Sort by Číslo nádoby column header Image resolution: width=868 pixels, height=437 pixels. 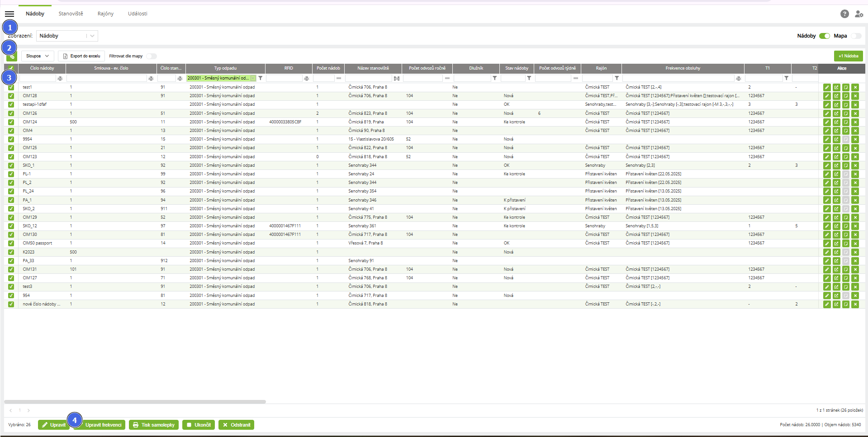[x=42, y=68]
